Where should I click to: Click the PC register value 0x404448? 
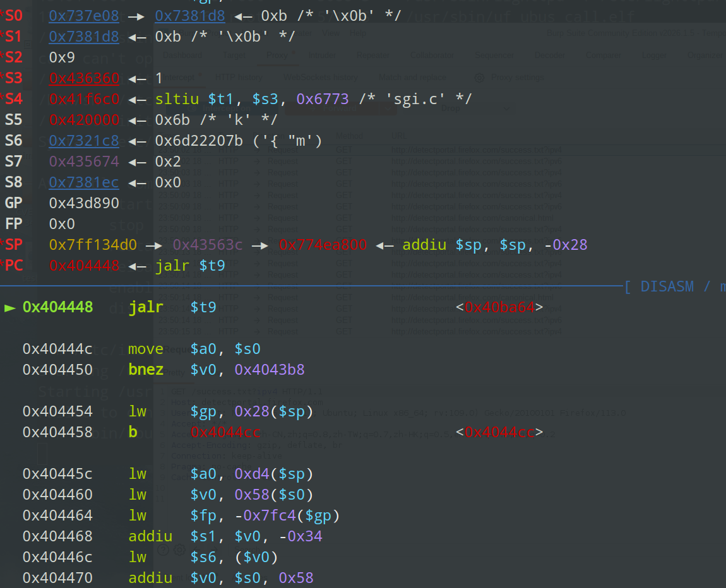(84, 266)
